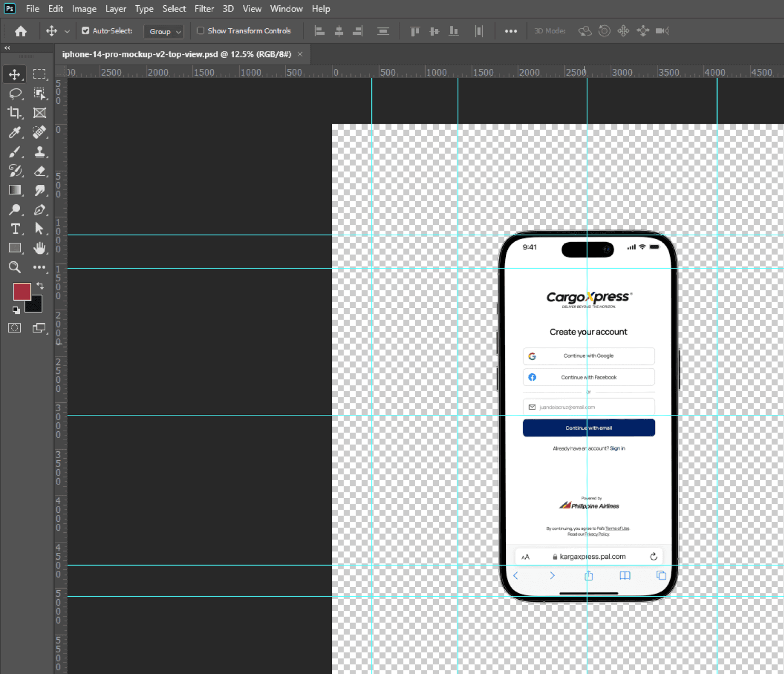Activate the Horizontal Type tool
The height and width of the screenshot is (674, 784).
tap(15, 229)
